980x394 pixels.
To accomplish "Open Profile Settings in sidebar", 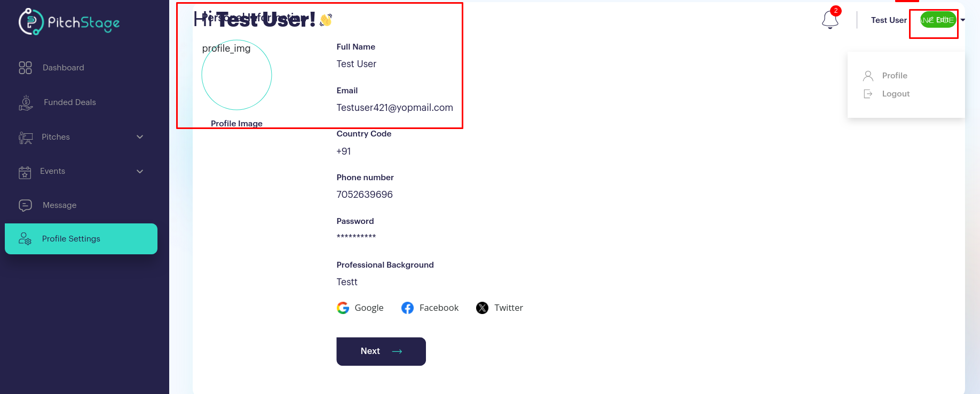I will (81, 239).
